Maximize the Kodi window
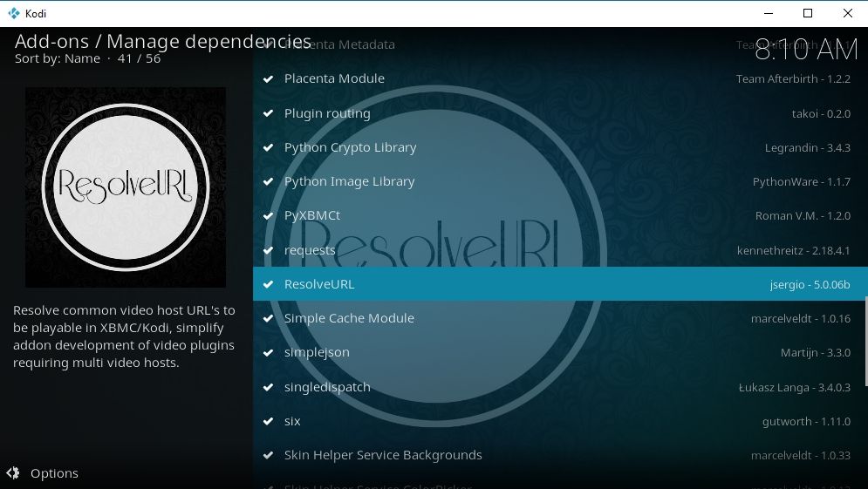868x489 pixels. (x=808, y=13)
